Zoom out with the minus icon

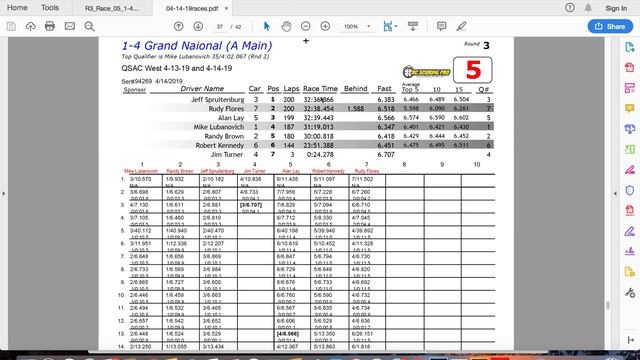pyautogui.click(x=305, y=27)
